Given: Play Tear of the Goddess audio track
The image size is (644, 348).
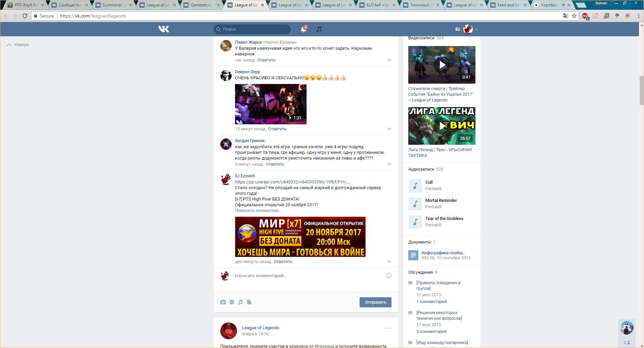Looking at the screenshot, I should pyautogui.click(x=415, y=222).
